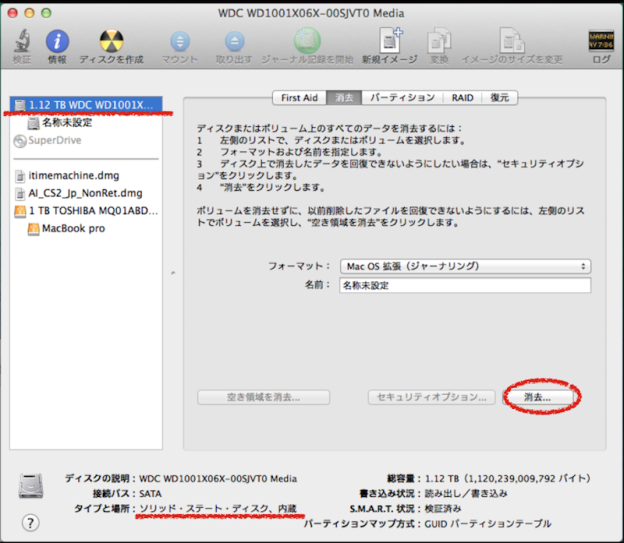Screen dimensions: 624x543
Task: Click the Burn disc (ディスクを作成) icon
Action: (111, 41)
